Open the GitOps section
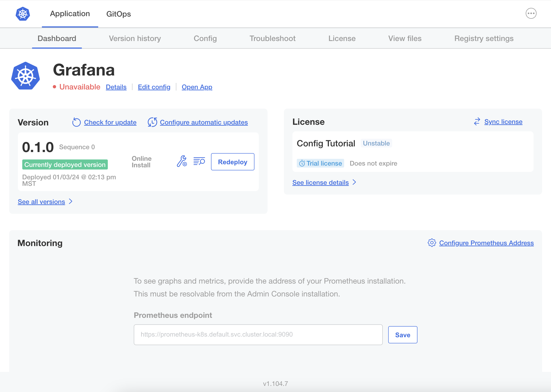 118,14
